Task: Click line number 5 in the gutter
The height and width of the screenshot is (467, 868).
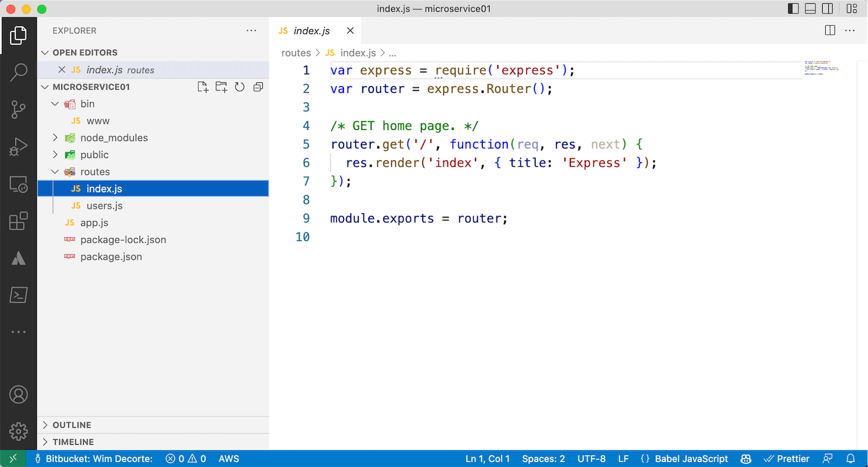Action: (x=306, y=144)
